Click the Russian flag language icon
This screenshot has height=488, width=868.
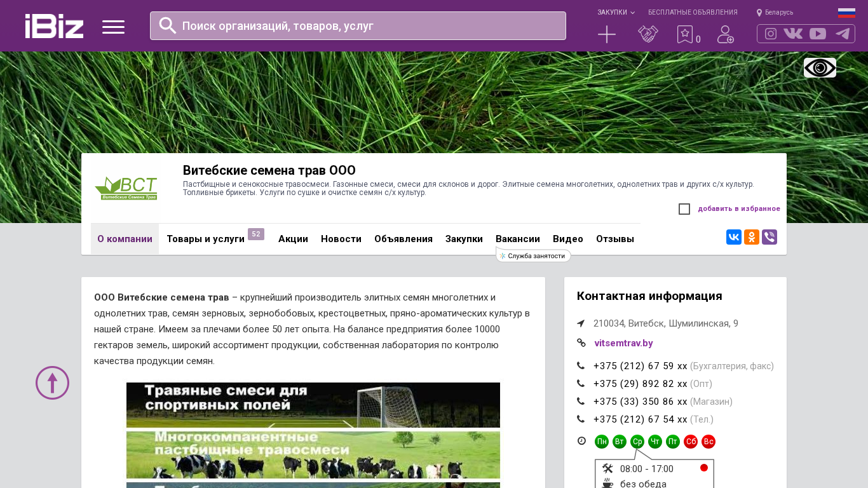[846, 13]
